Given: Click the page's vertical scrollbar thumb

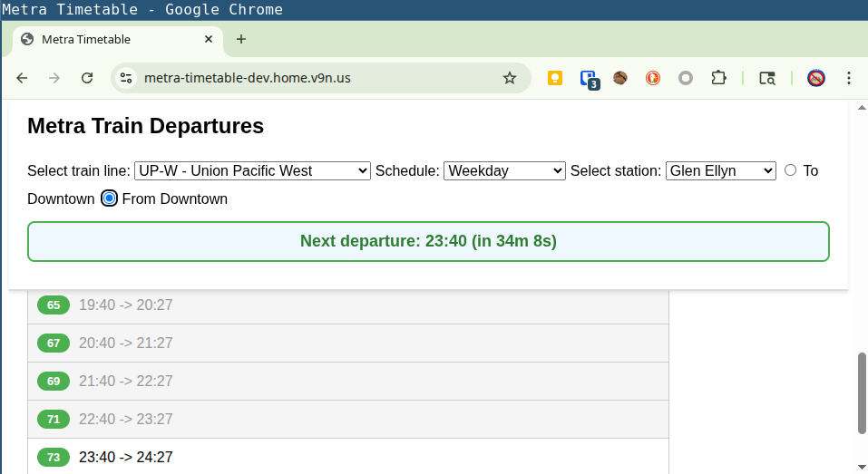Looking at the screenshot, I should [862, 393].
